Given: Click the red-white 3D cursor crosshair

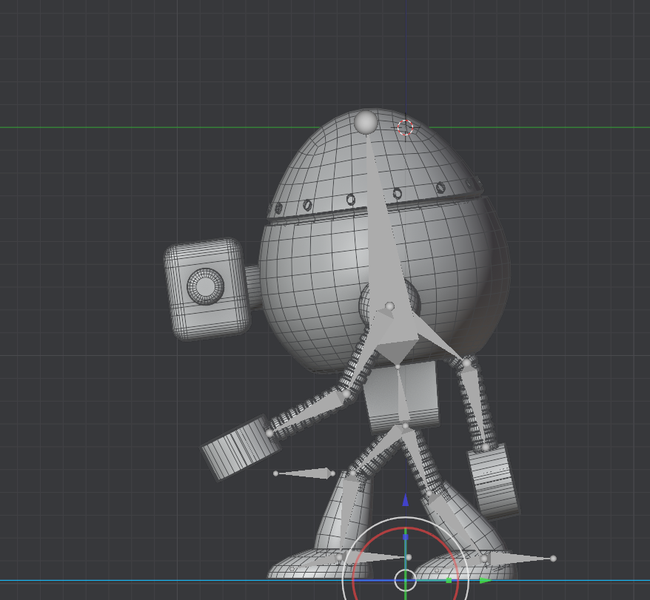Looking at the screenshot, I should tap(405, 127).
